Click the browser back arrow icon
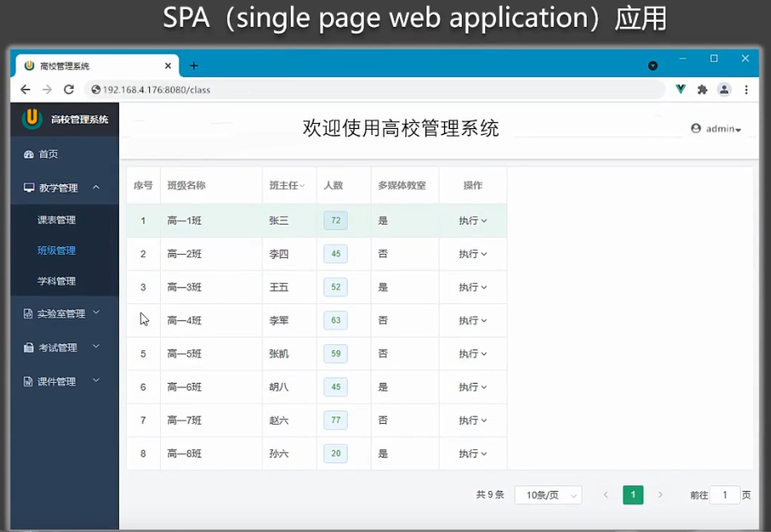 (24, 88)
